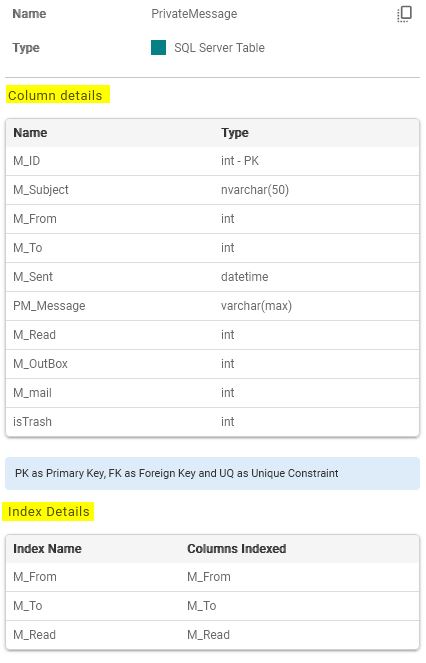426x663 pixels.
Task: Select the M_mail column row
Action: tap(212, 393)
